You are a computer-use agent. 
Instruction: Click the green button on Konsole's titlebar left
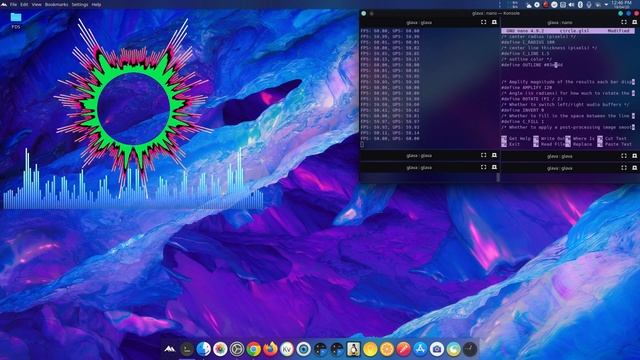click(x=364, y=13)
